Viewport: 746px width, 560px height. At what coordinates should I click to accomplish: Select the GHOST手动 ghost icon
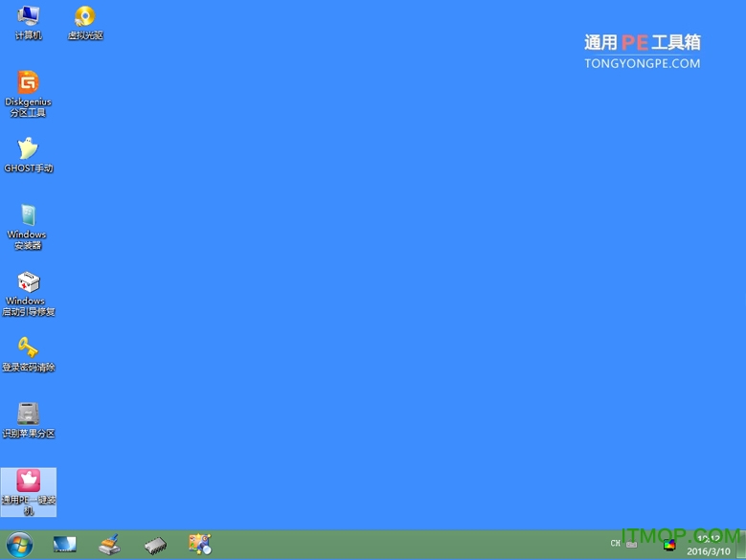[x=28, y=154]
